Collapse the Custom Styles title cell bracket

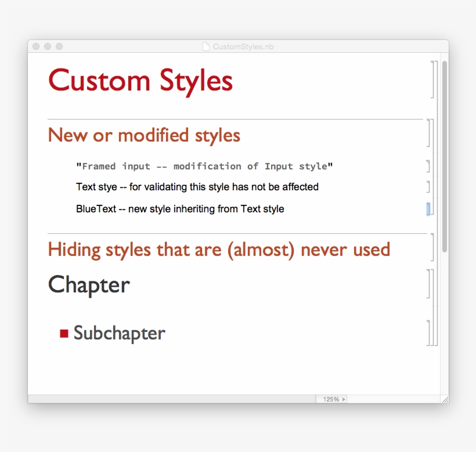point(432,79)
